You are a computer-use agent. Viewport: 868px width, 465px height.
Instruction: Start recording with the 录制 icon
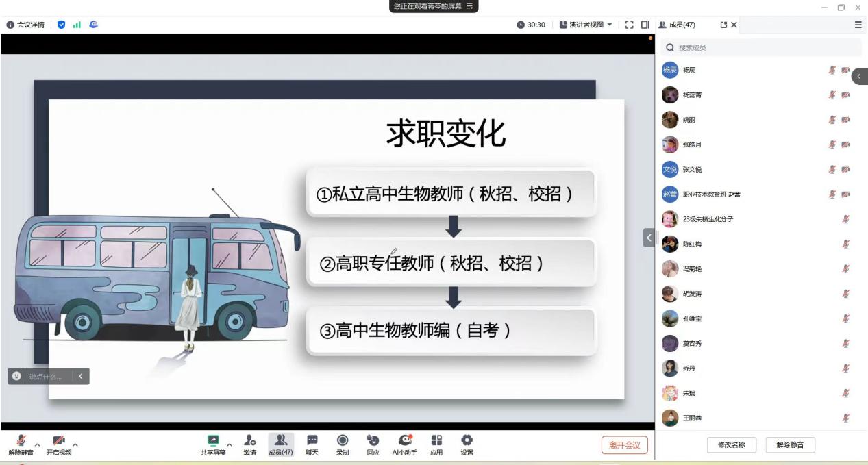(x=343, y=440)
